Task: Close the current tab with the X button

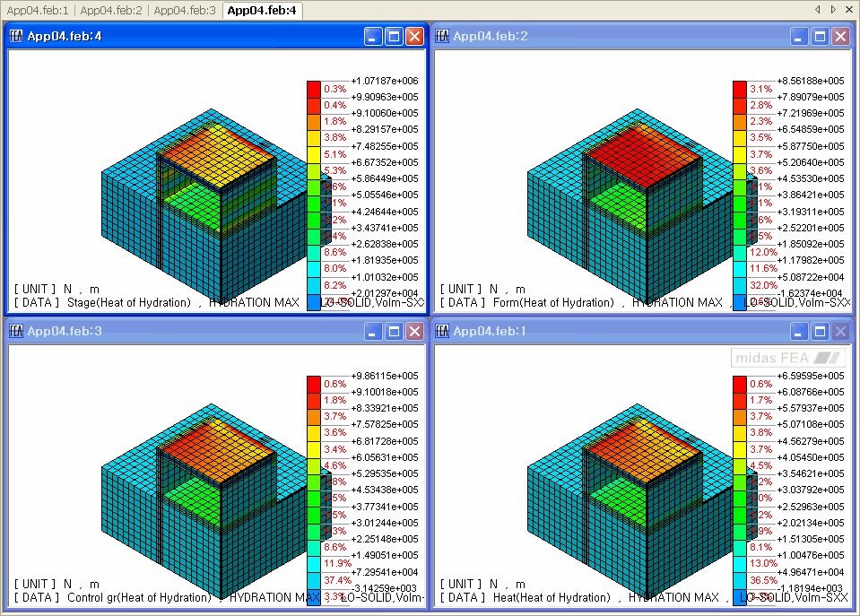Action: (850, 9)
